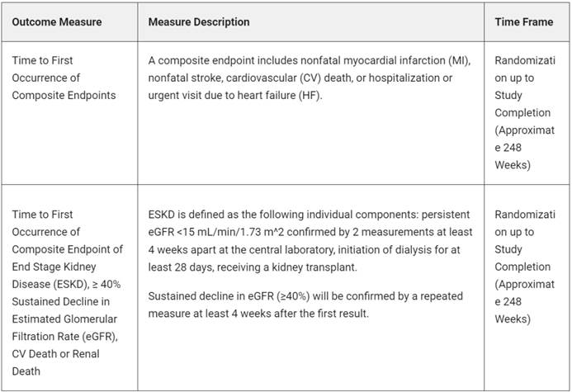The width and height of the screenshot is (572, 392).
Task: Click the Measure Description column header
Action: point(199,22)
